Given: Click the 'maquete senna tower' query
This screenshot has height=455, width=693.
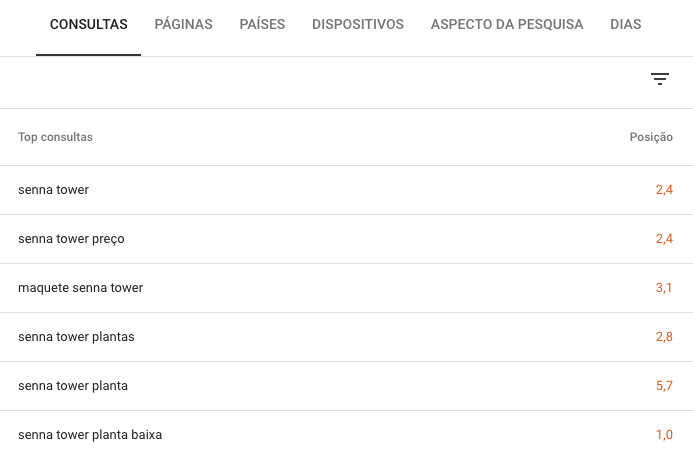Looking at the screenshot, I should [x=80, y=288].
